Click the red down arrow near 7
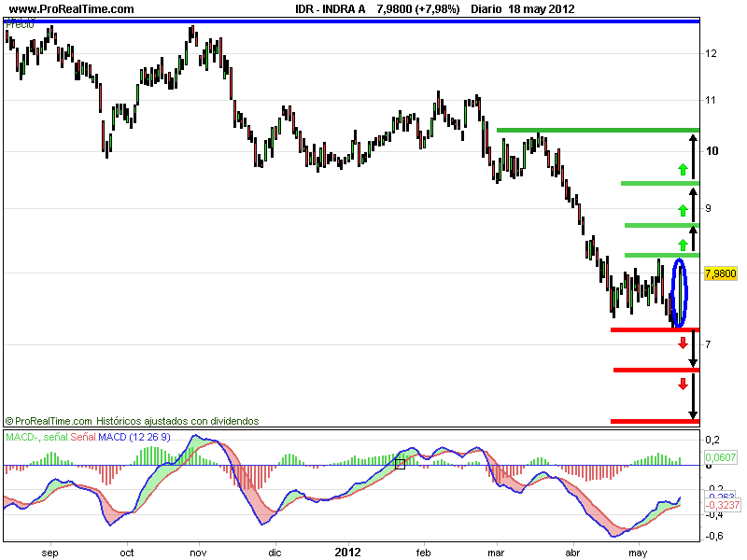Image resolution: width=747 pixels, height=560 pixels. click(684, 343)
